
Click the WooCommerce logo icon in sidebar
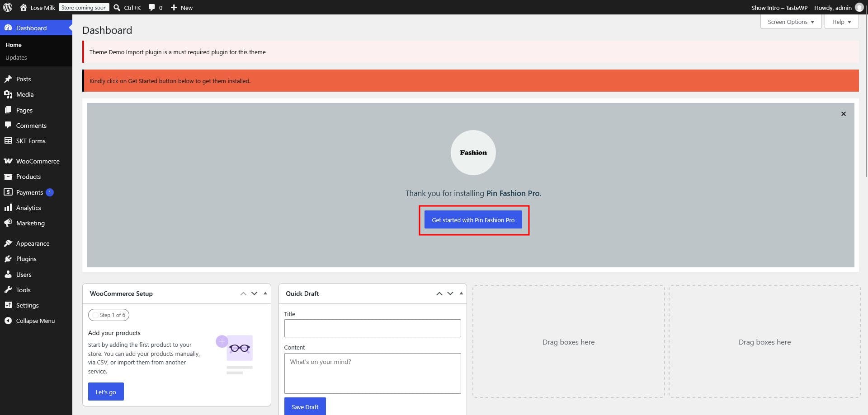(x=8, y=161)
